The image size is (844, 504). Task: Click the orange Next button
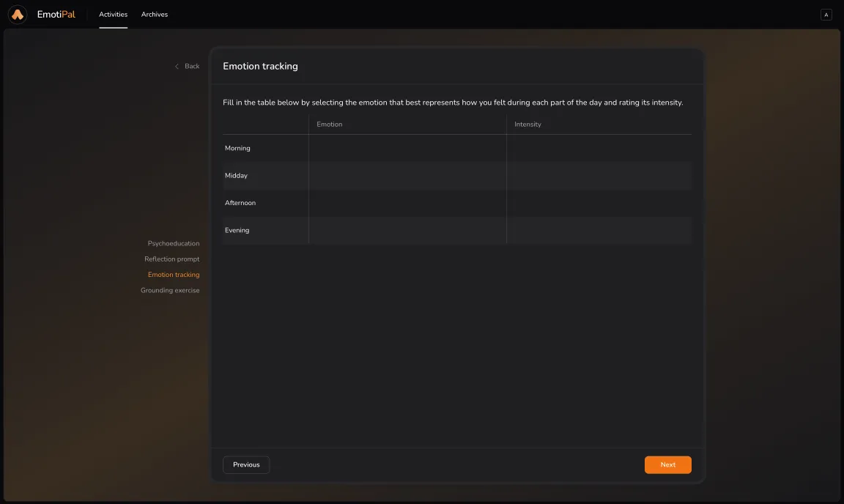tap(667, 464)
